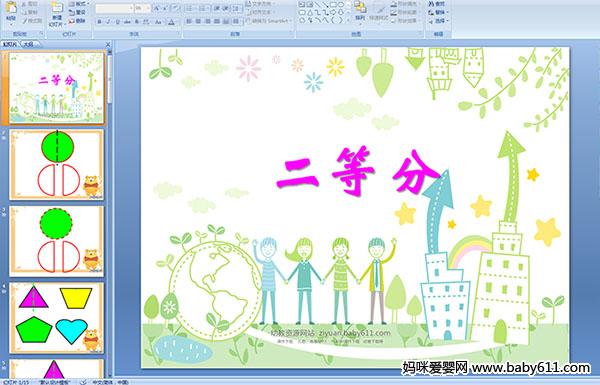Click the Delete slide icon

77,21
